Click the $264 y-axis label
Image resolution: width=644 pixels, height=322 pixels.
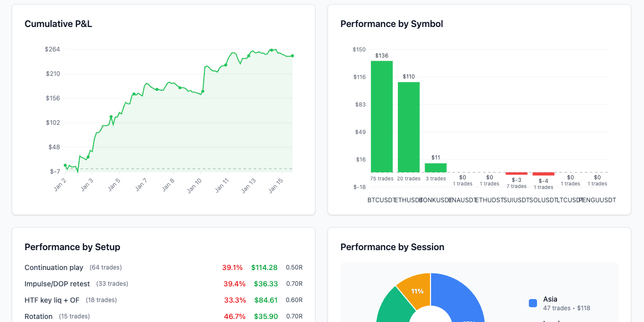[52, 49]
